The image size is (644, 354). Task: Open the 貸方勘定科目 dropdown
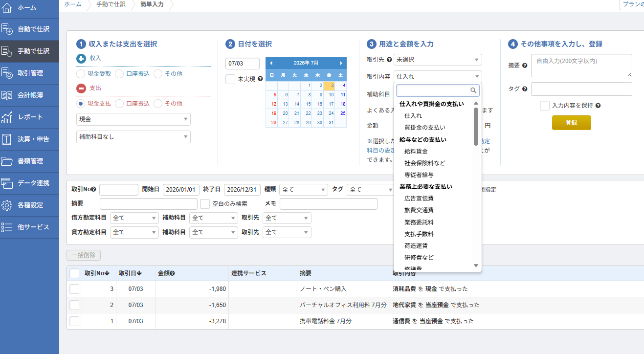click(x=134, y=232)
